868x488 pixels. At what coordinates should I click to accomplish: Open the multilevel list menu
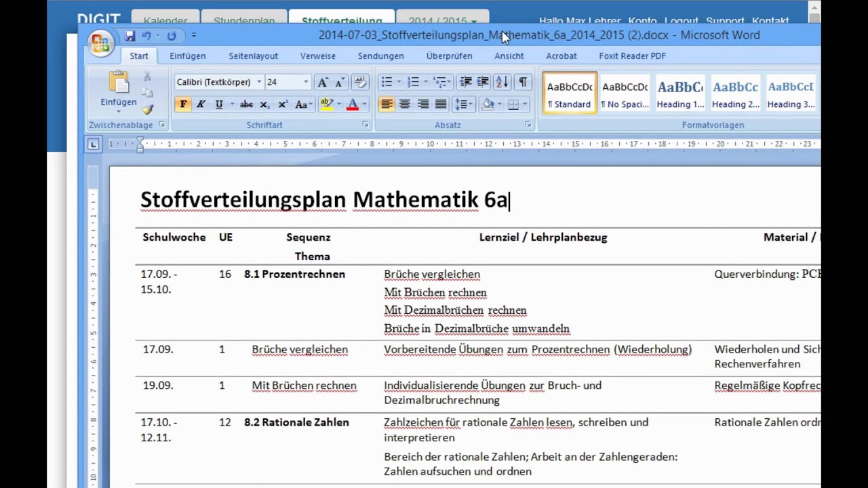442,82
